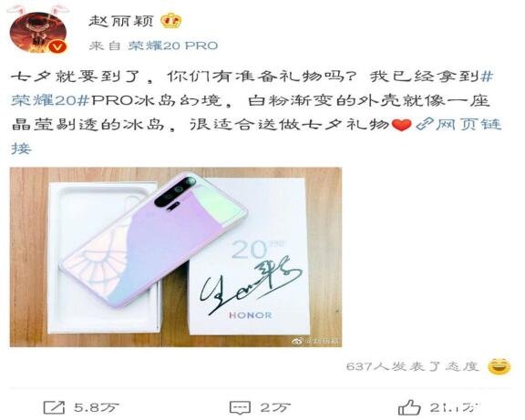Tap the orange verified V badge
The height and width of the screenshot is (420, 525).
[x=59, y=46]
